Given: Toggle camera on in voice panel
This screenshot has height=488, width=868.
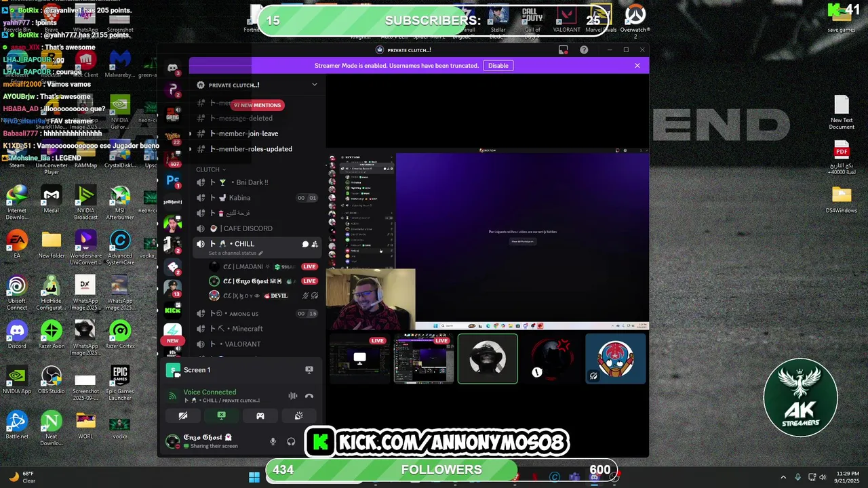Looking at the screenshot, I should click(183, 415).
